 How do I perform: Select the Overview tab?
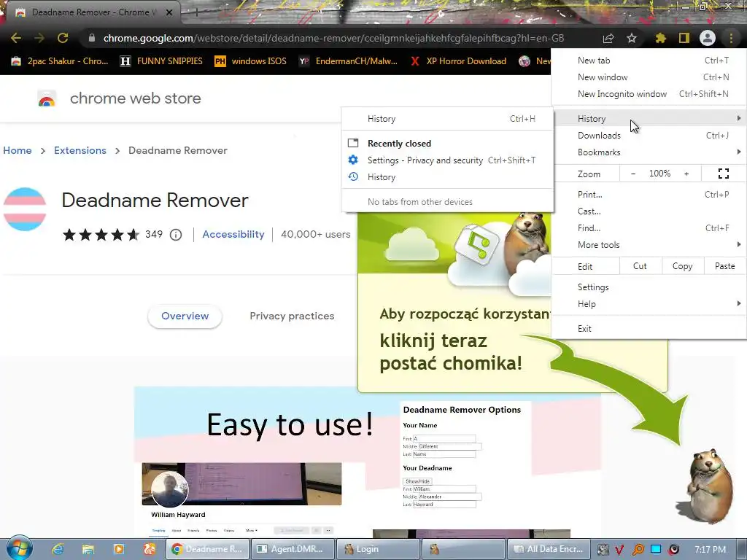point(185,316)
